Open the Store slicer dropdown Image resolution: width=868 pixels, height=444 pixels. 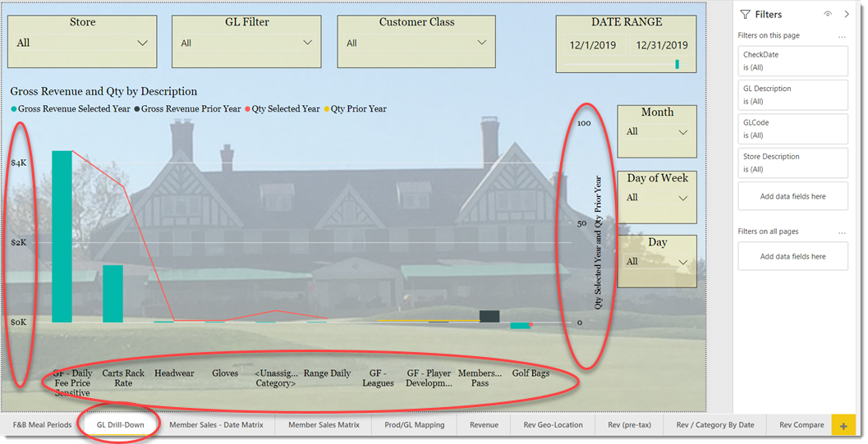(x=143, y=43)
